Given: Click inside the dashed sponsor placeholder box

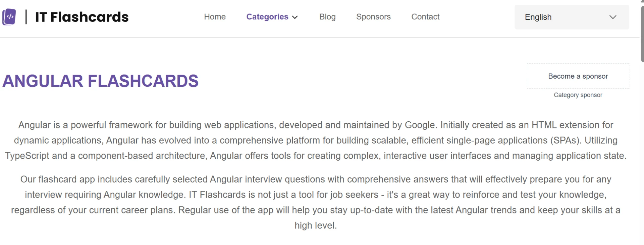Looking at the screenshot, I should tap(578, 76).
